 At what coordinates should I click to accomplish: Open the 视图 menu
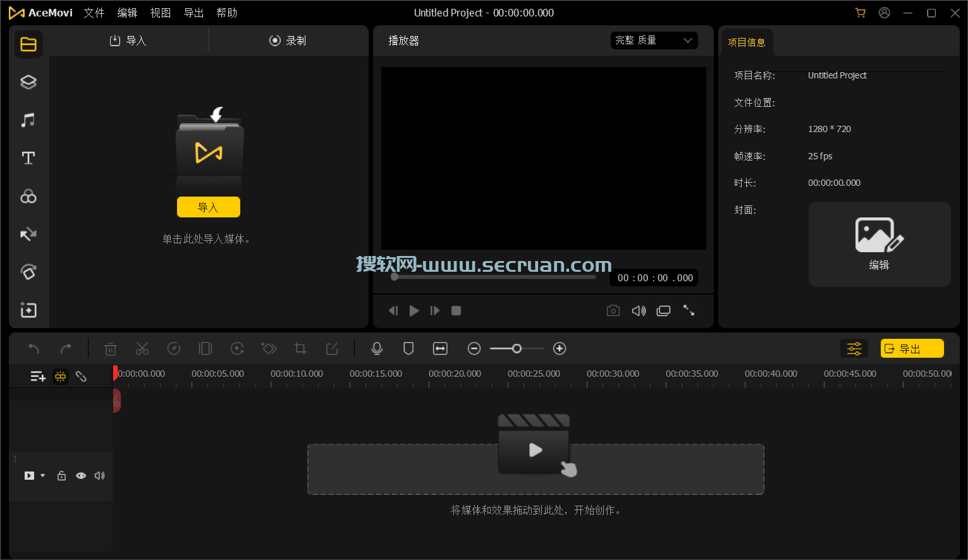(161, 13)
